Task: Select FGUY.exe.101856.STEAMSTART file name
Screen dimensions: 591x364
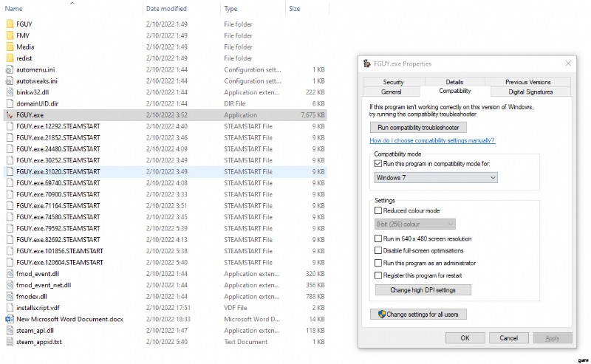Action: [60, 251]
